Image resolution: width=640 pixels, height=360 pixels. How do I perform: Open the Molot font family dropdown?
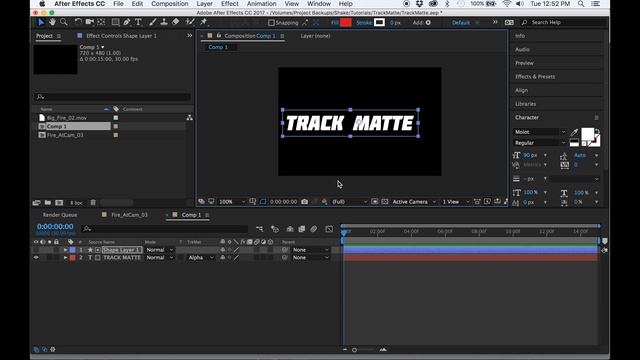pyautogui.click(x=540, y=132)
